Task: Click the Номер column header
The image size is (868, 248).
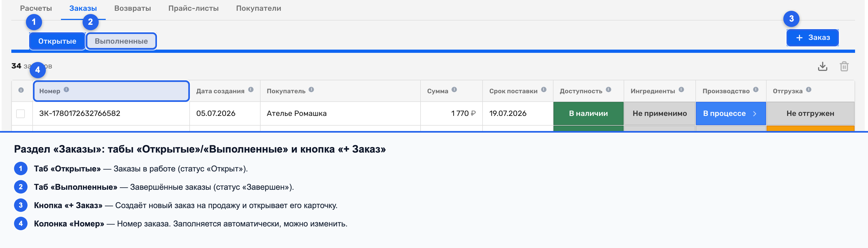Action: [111, 91]
